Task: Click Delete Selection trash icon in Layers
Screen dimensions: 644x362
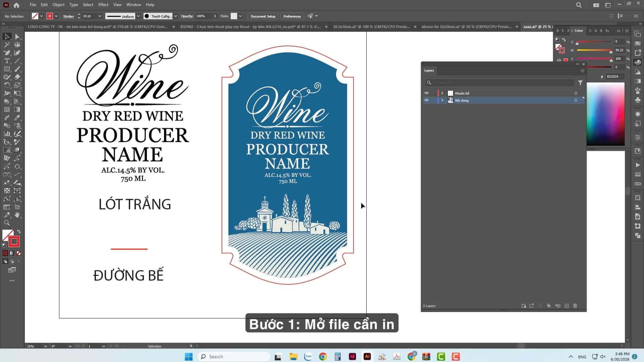Action: 575,306
